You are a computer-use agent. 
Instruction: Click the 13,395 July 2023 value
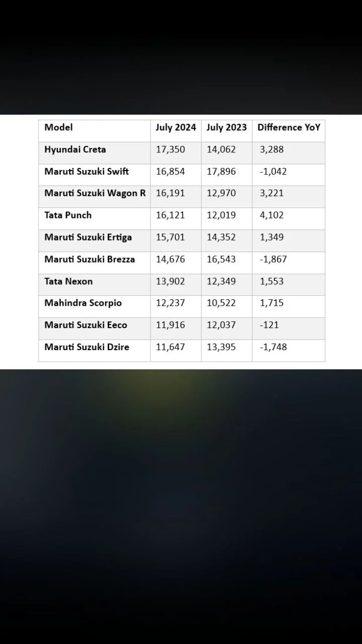221,347
